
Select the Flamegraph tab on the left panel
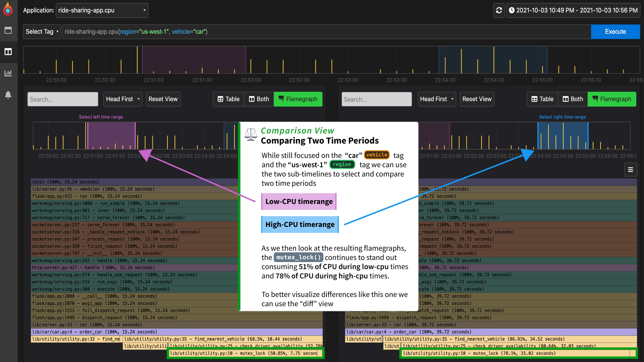(298, 99)
